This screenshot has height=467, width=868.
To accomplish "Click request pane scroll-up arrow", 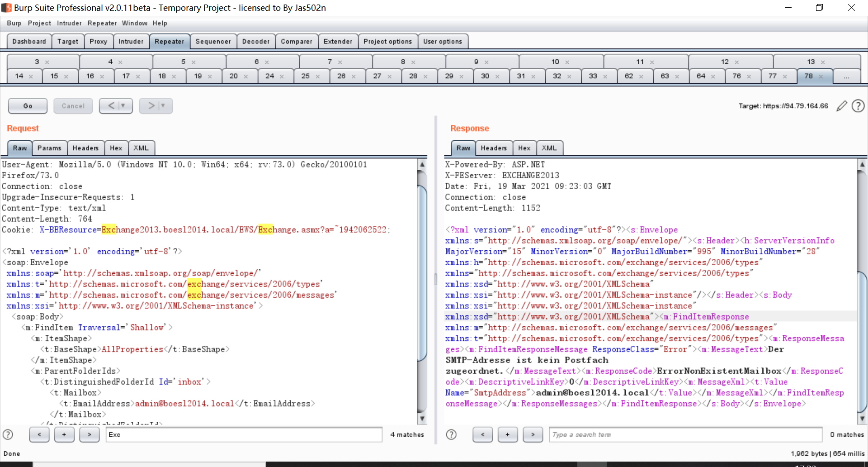I will [422, 164].
